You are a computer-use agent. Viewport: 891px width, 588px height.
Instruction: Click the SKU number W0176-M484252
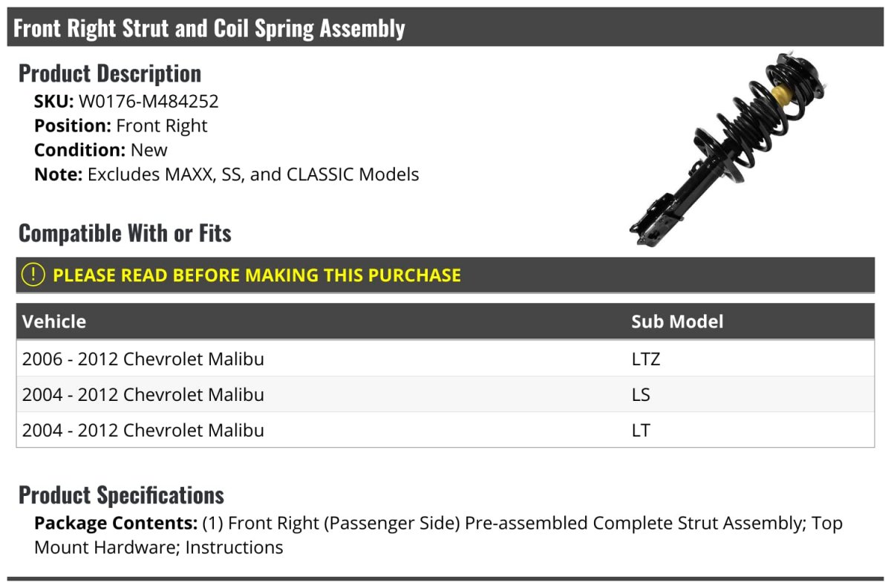pos(148,102)
